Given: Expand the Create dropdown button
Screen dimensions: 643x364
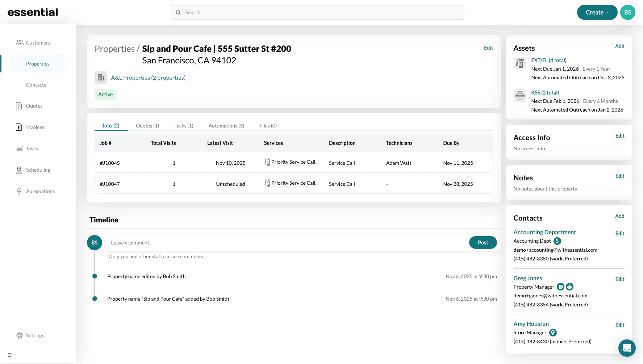Looking at the screenshot, I should coord(597,12).
